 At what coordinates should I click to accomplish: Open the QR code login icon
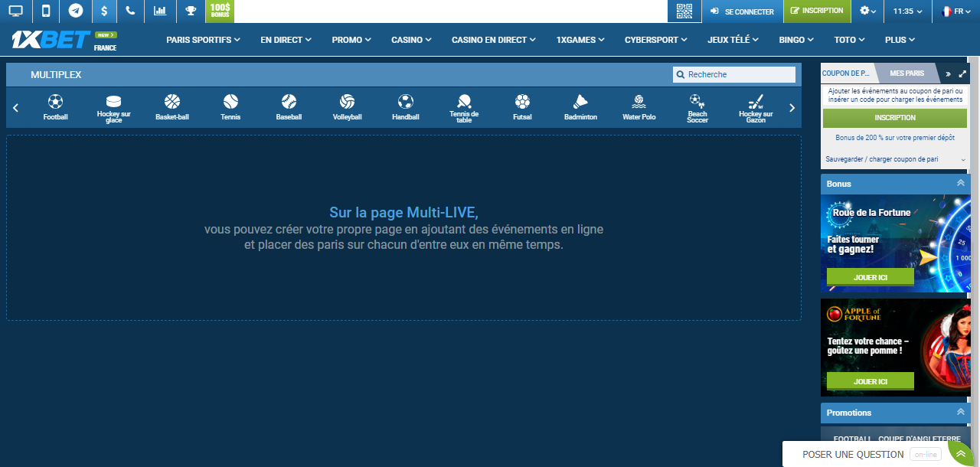[684, 11]
